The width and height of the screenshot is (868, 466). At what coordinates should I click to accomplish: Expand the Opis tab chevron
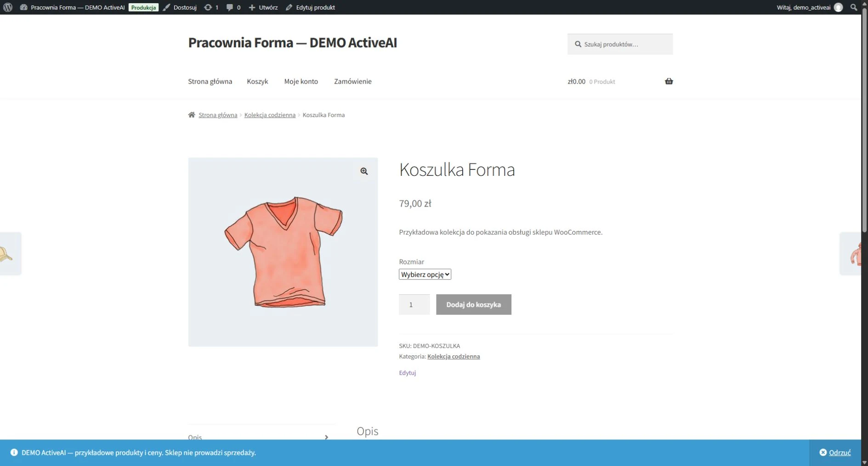[326, 437]
